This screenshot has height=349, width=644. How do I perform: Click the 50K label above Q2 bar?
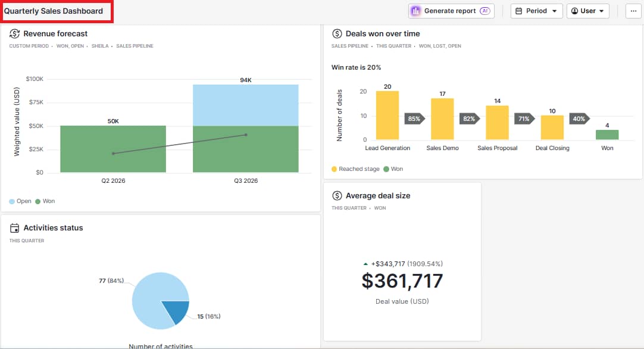point(113,121)
